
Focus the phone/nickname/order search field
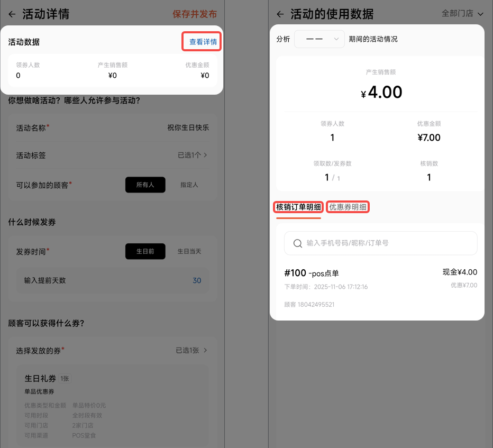tap(381, 243)
